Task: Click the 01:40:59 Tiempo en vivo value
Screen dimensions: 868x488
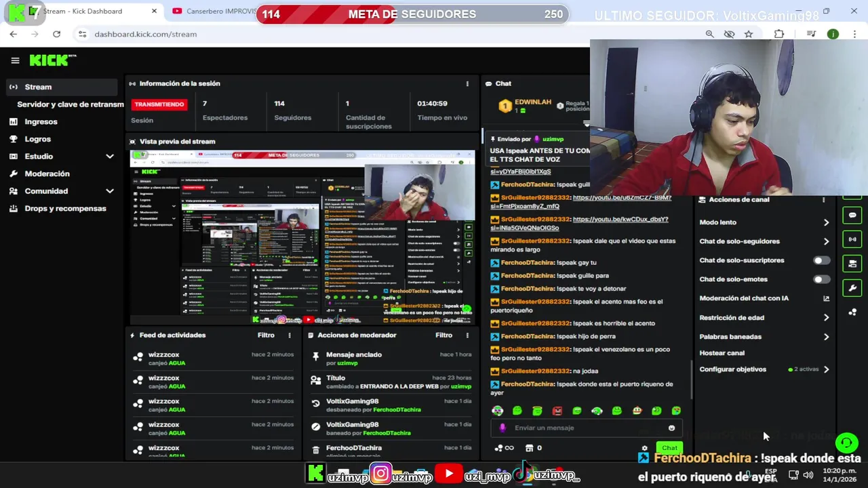Action: (x=432, y=104)
